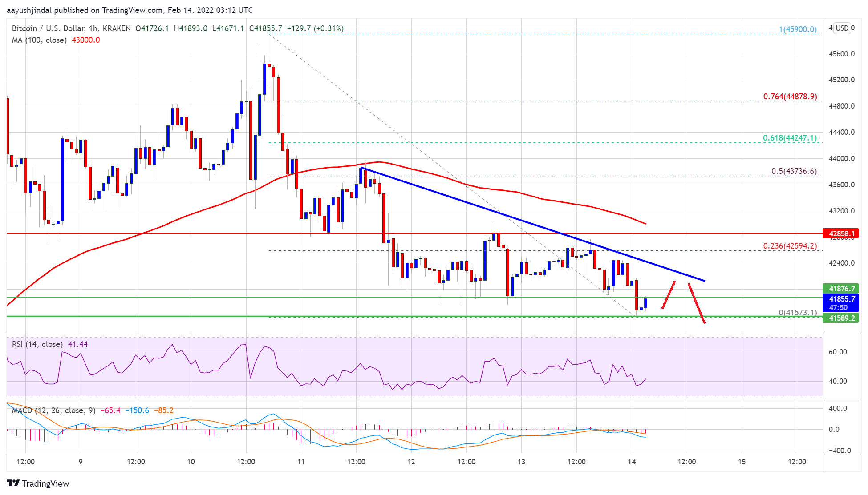Click the 1(45900.0) Fibonacci top label
The image size is (868, 495).
tap(797, 29)
